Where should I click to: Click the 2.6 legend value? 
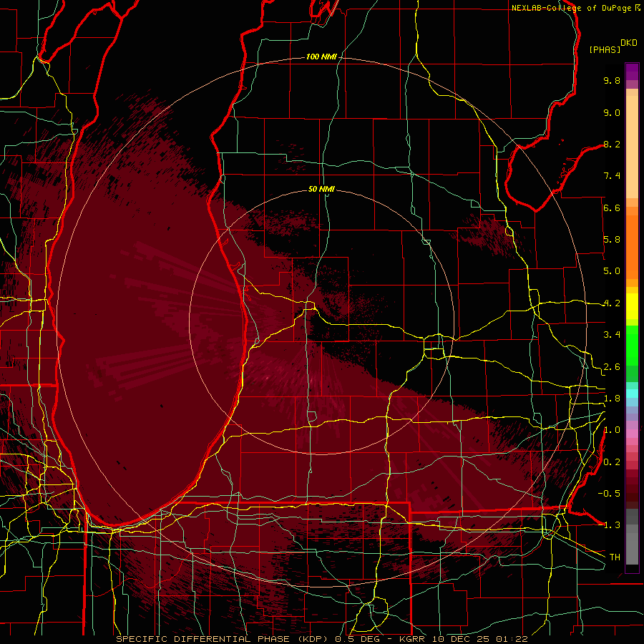pos(612,367)
